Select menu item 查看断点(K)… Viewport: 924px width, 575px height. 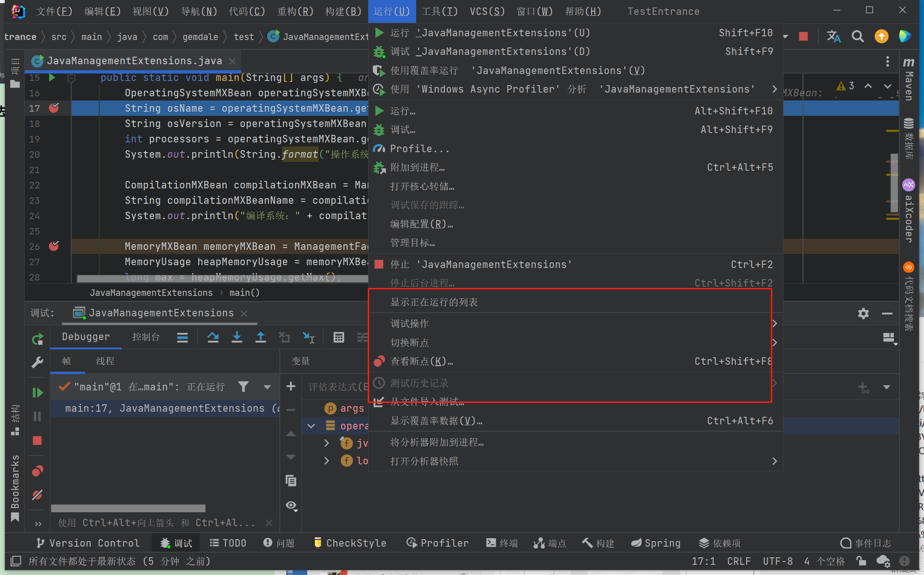(575, 361)
